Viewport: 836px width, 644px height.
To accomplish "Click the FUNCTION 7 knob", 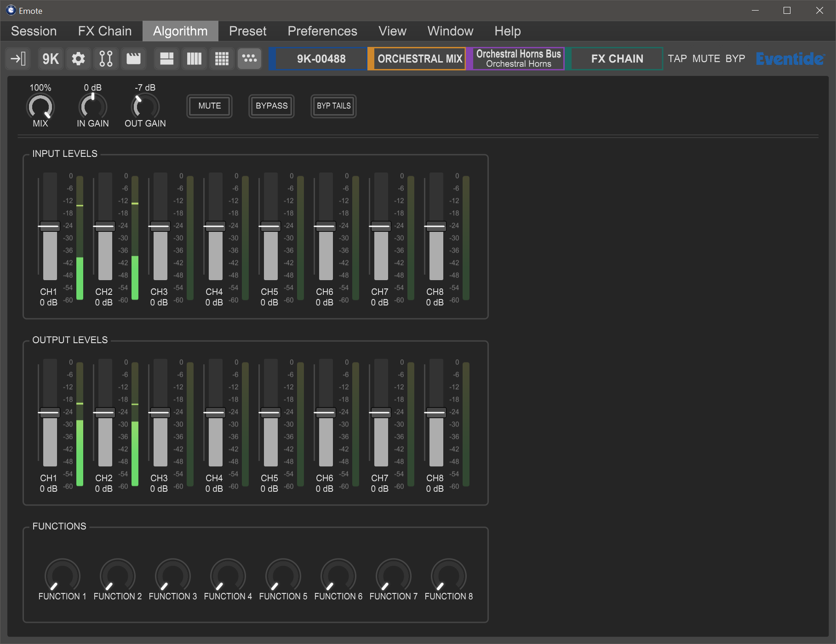I will tap(394, 575).
